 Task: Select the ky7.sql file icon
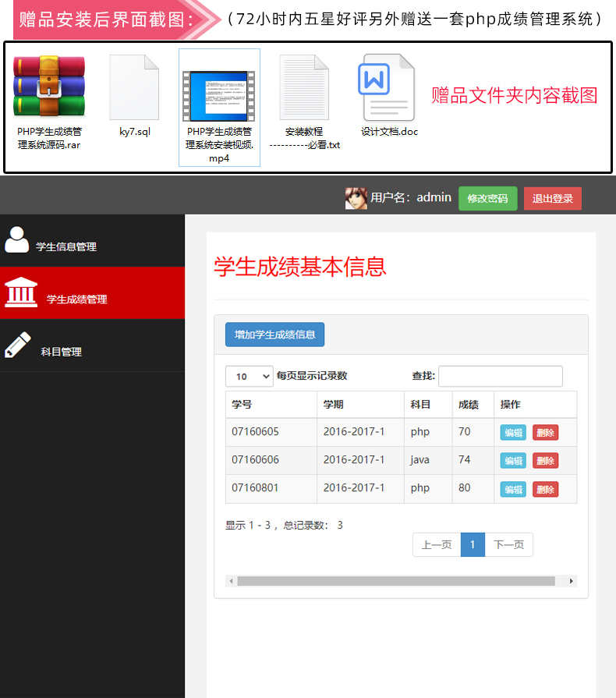134,87
